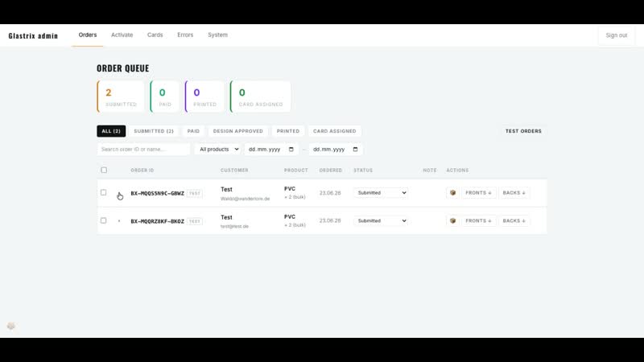This screenshot has width=644, height=362.
Task: Click the round widget icon in the bottom-left corner
Action: tap(11, 326)
